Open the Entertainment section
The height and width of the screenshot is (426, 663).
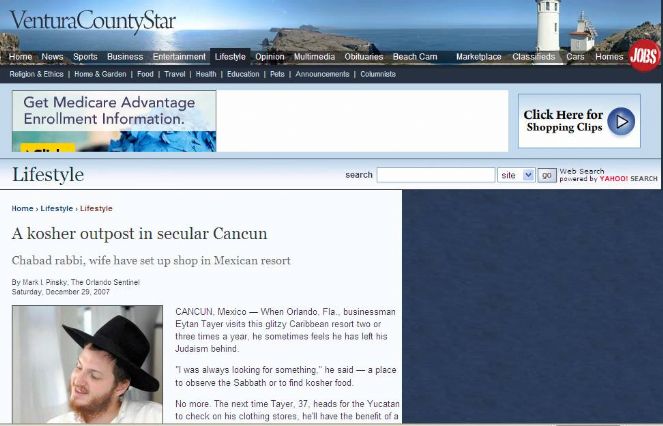(x=179, y=57)
